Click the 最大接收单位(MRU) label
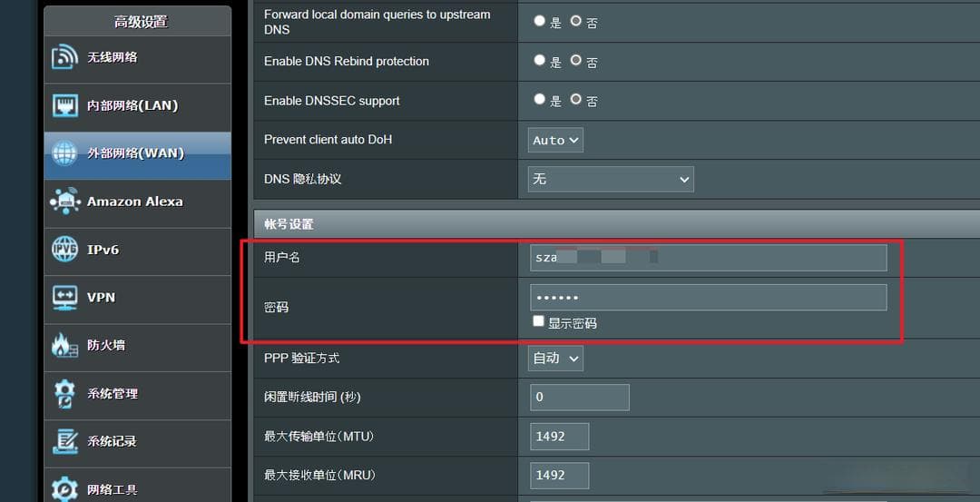This screenshot has height=502, width=980. (320, 475)
